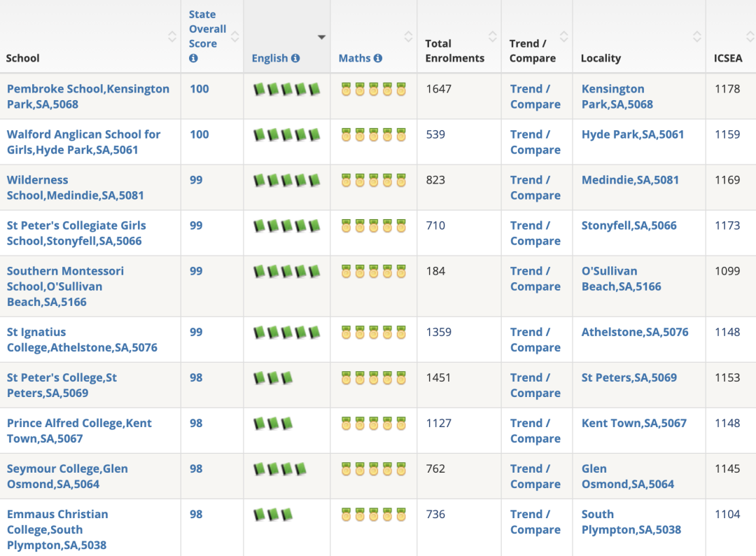The width and height of the screenshot is (756, 556).
Task: Click Pembroke School's score 100
Action: [x=199, y=89]
